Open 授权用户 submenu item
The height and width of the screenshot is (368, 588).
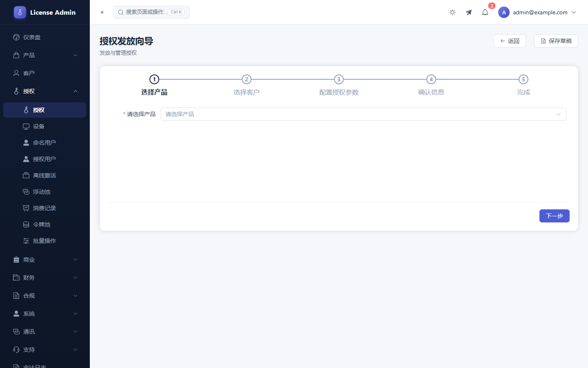click(x=45, y=159)
